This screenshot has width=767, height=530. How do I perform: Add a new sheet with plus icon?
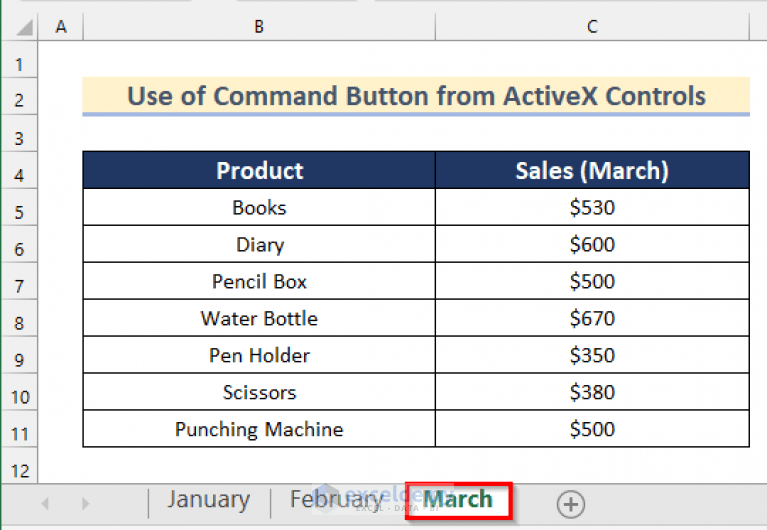pyautogui.click(x=570, y=504)
